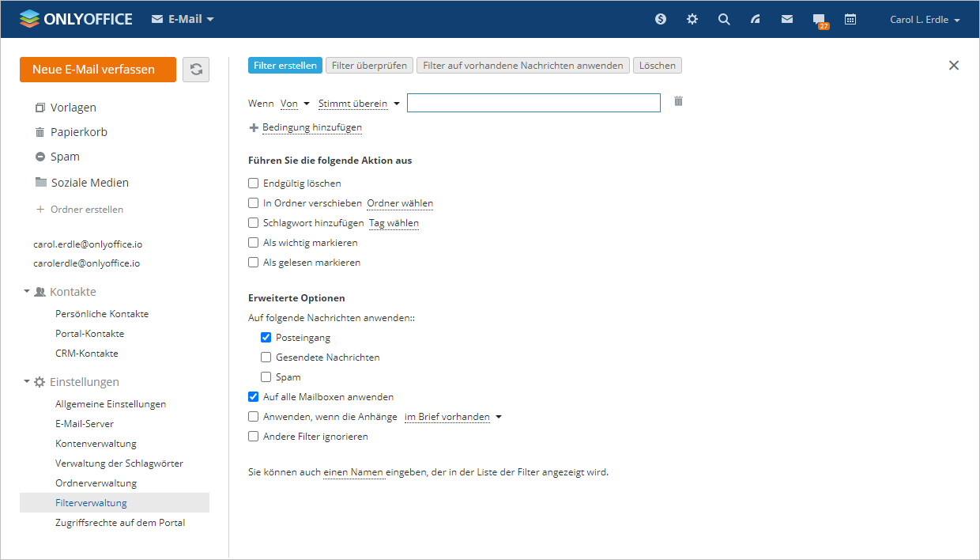Enable Schlagwort hinzufügen checkbox
The height and width of the screenshot is (560, 980).
[x=254, y=223]
